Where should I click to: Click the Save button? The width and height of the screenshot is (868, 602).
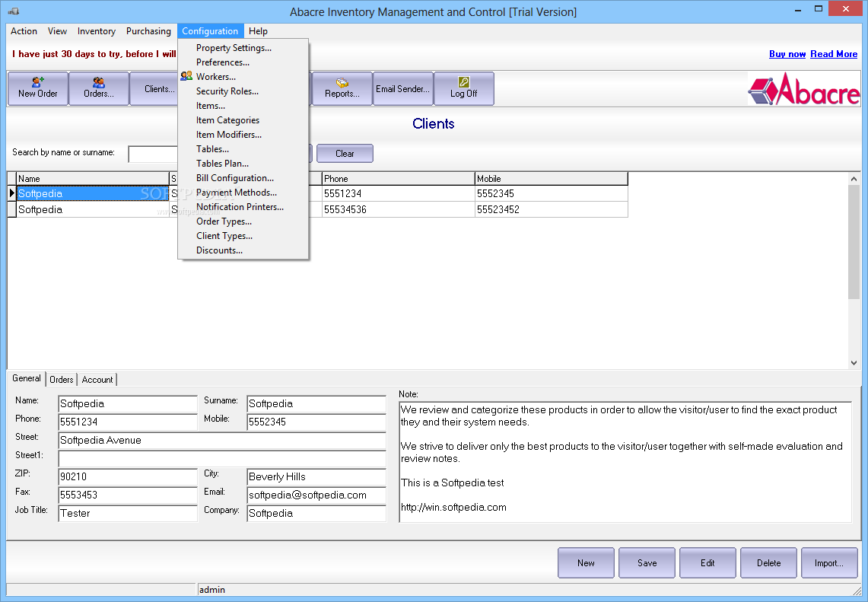click(x=647, y=562)
